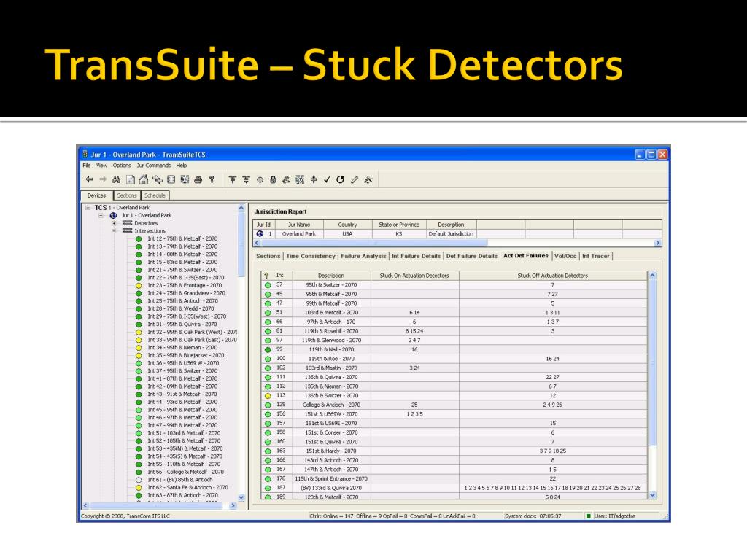This screenshot has height=560, width=747.
Task: Select Int 56 - College & Metcalf item
Action: (185, 472)
